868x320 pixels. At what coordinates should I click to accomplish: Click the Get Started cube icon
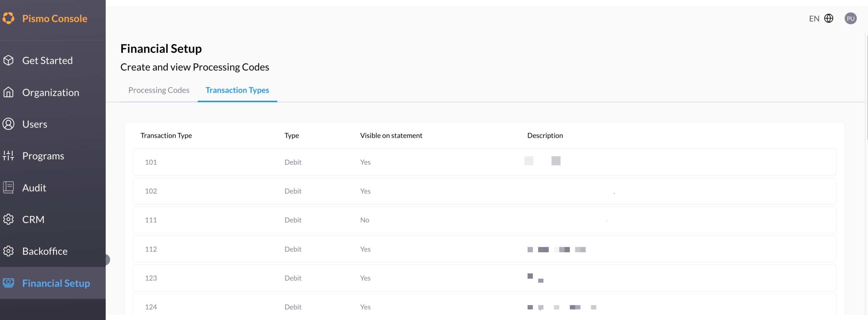pyautogui.click(x=8, y=60)
